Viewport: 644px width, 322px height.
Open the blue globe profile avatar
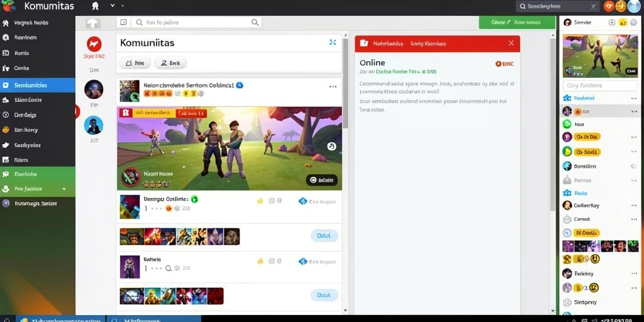(x=634, y=6)
